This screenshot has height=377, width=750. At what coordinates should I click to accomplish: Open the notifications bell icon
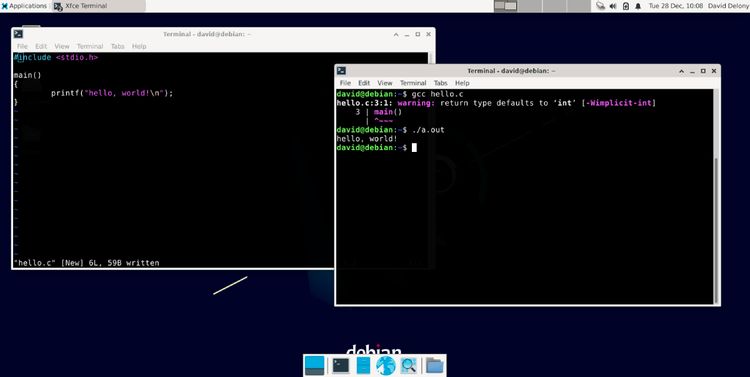[x=638, y=6]
